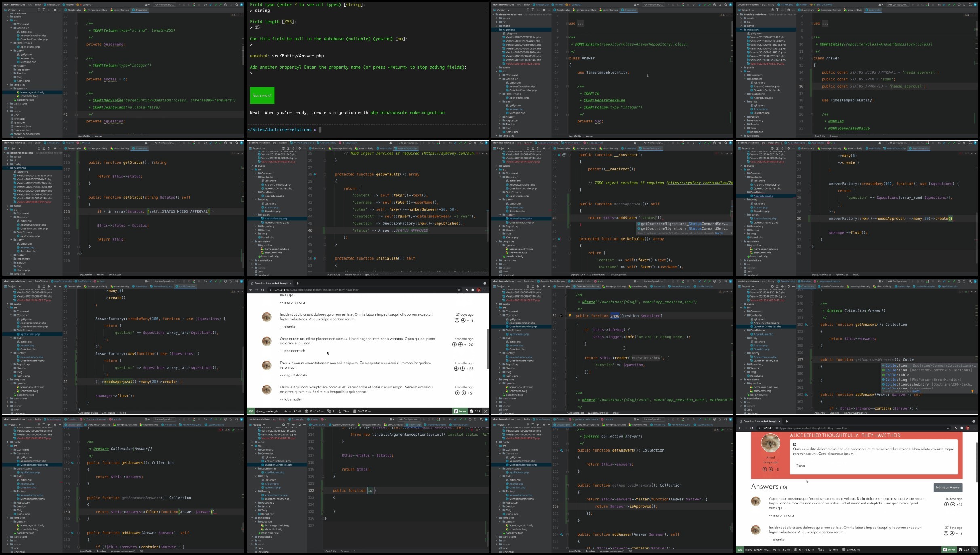The height and width of the screenshot is (555, 980).
Task: Collapse migrations folder, 'use TimestampableEntity' frame
Action: [497, 30]
